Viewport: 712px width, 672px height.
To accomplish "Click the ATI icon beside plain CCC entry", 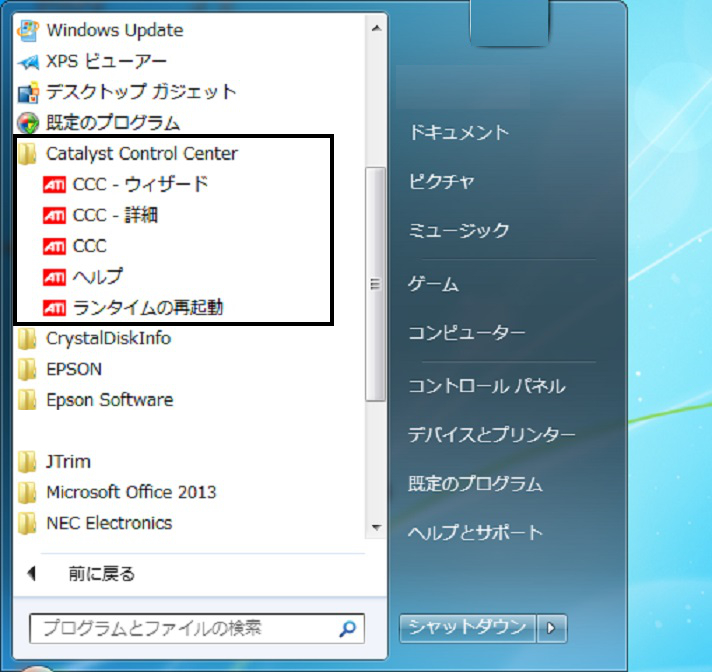I will 54,247.
